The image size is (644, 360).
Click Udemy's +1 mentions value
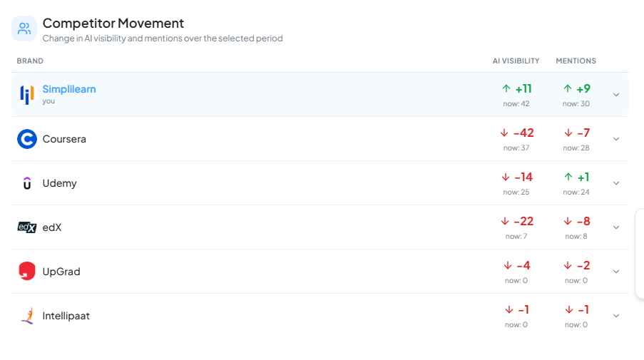pos(583,177)
